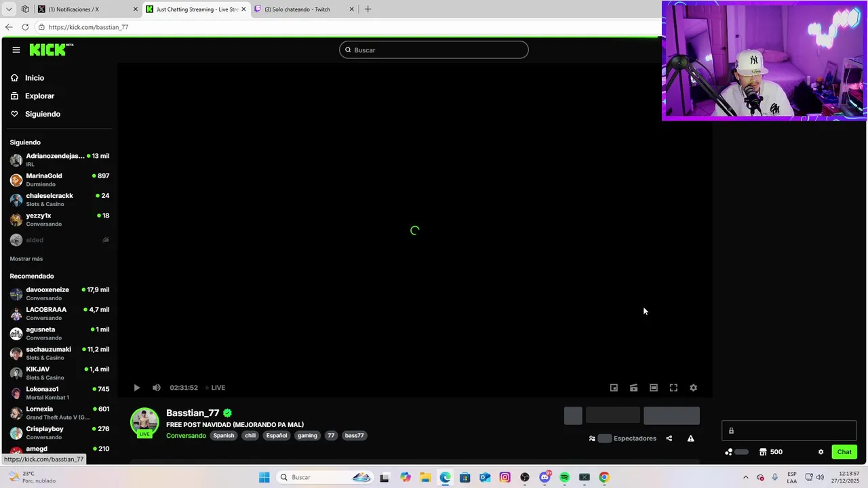Go back with browser back arrow
868x488 pixels.
point(9,27)
